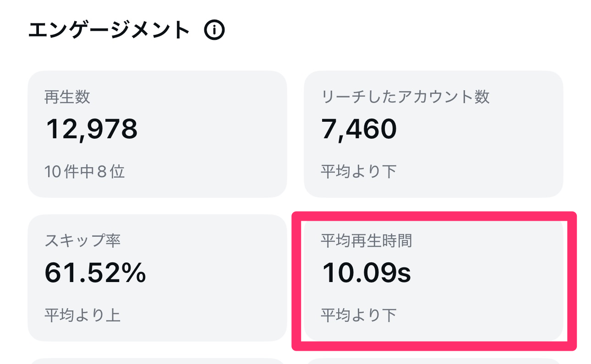Image resolution: width=591 pixels, height=364 pixels.
Task: Tap 平均より下 under the 10.09s value
Action: tap(358, 315)
